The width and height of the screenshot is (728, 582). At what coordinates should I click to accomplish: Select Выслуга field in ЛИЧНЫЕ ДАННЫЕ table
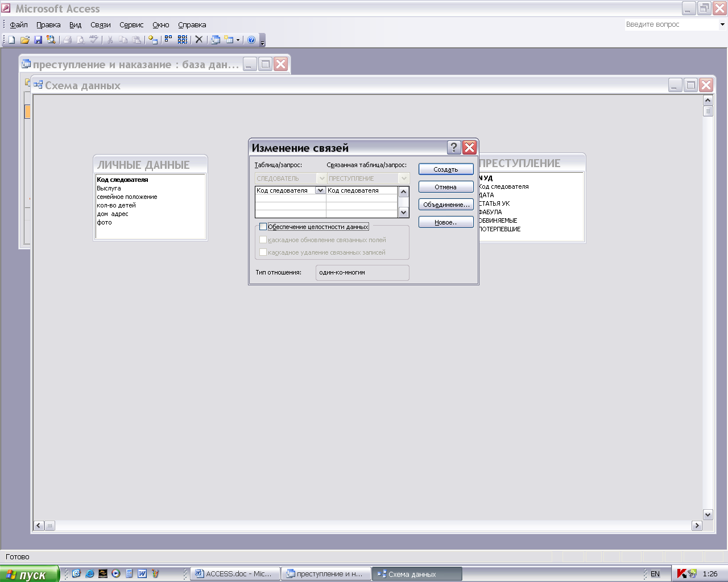click(109, 188)
